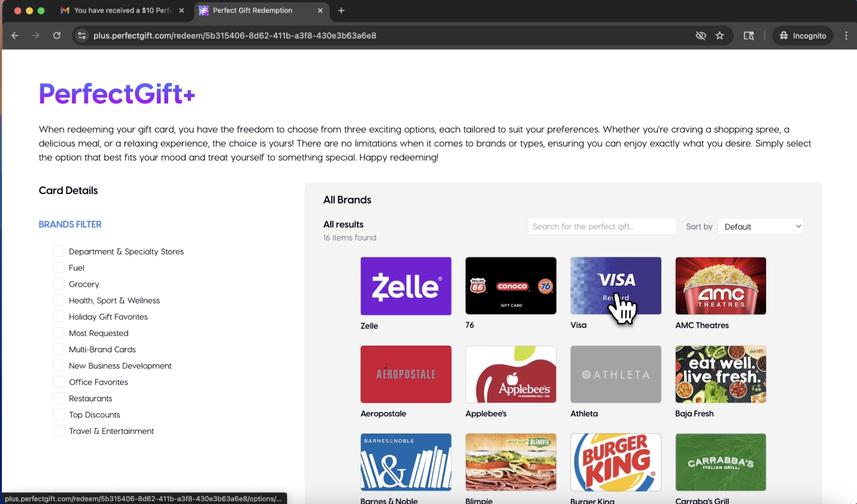857x504 pixels.
Task: Click the PerfectGift+ logo
Action: coord(117,93)
